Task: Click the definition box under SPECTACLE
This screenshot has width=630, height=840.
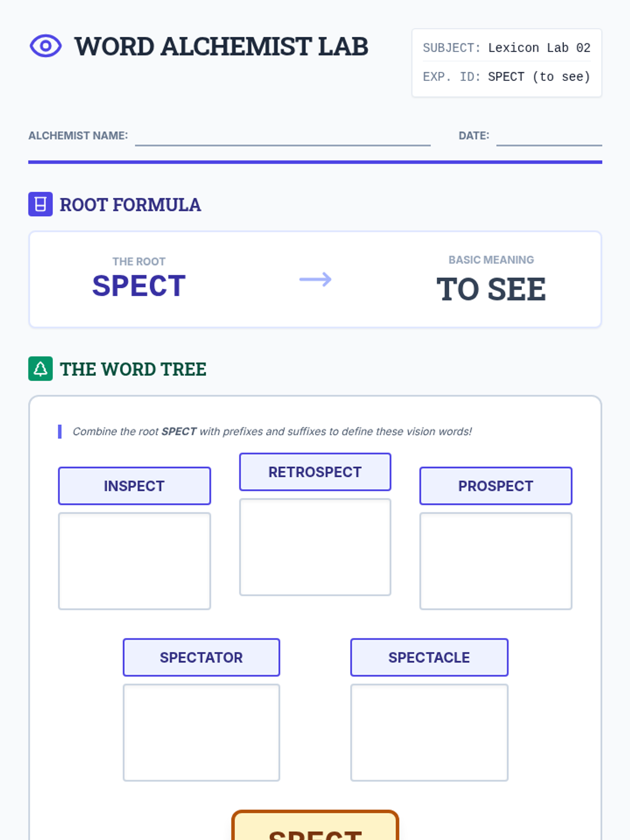Action: coord(429,732)
